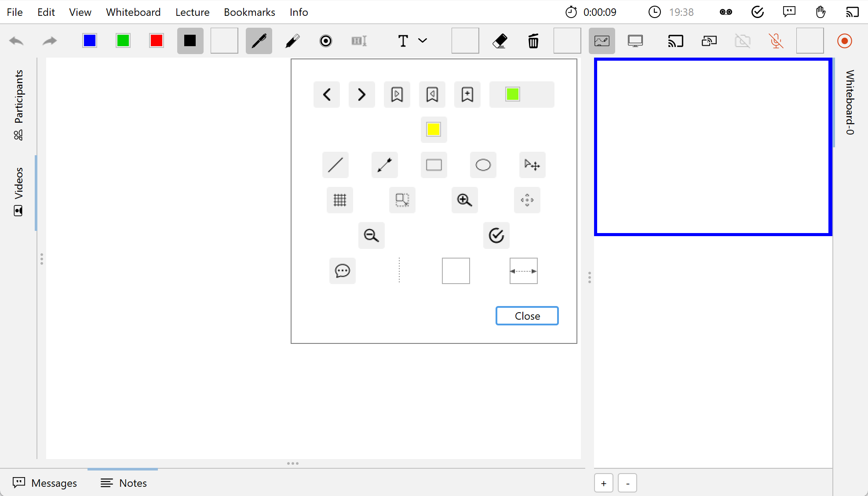Select the Eraser tool
Screen dimensions: 868x496
click(500, 40)
